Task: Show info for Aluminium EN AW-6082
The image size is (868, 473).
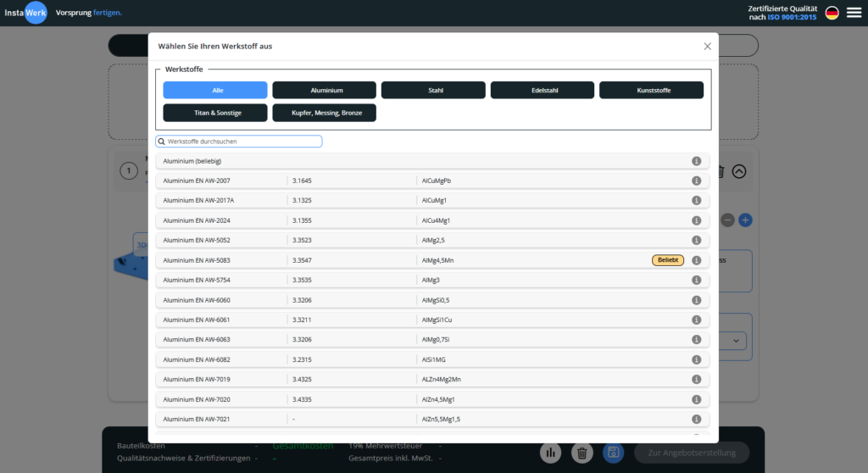Action: pos(696,359)
